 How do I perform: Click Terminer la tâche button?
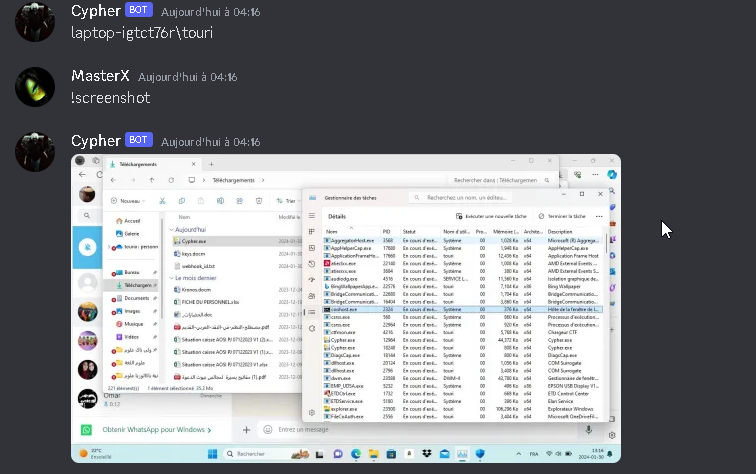tap(562, 217)
